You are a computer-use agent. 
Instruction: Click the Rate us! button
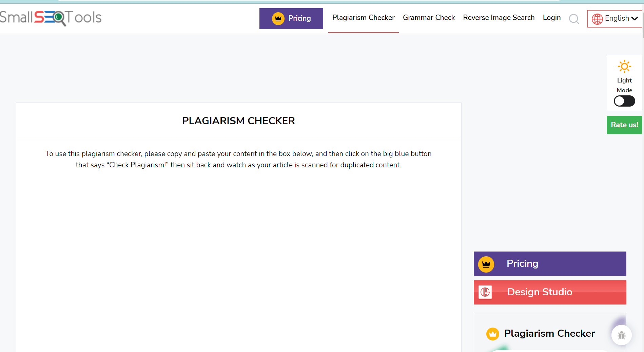coord(624,125)
